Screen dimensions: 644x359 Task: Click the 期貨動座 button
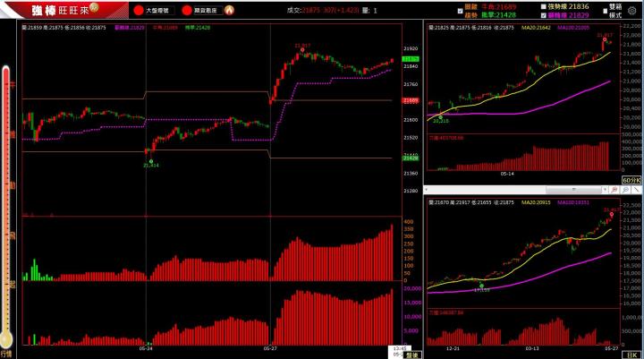coord(206,11)
